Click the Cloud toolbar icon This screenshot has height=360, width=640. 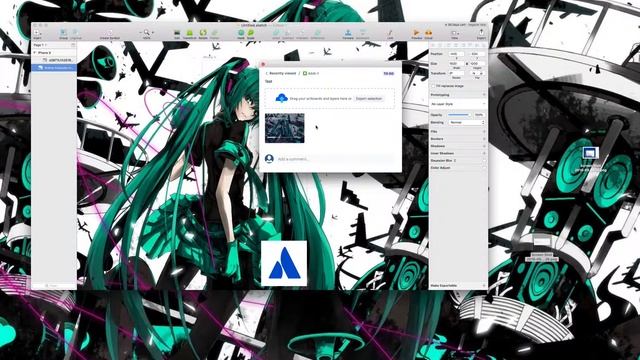(428, 32)
